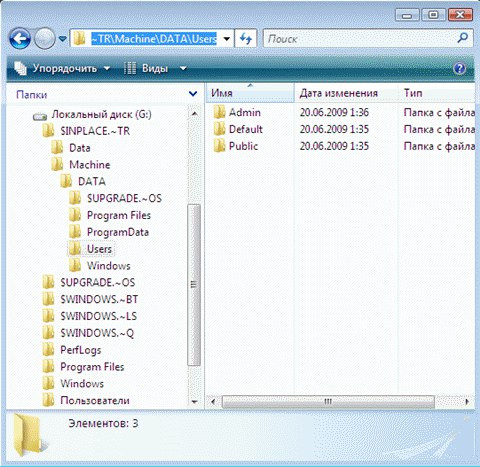Click the large folder icon in details pane
This screenshot has width=480, height=467.
point(28,436)
